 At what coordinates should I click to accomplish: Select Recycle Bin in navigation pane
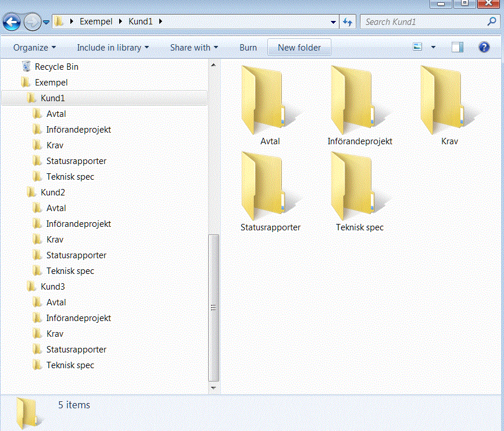coord(56,67)
